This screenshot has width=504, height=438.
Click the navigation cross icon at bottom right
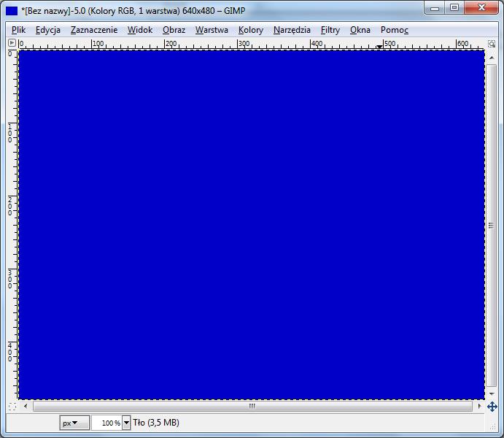pyautogui.click(x=492, y=407)
